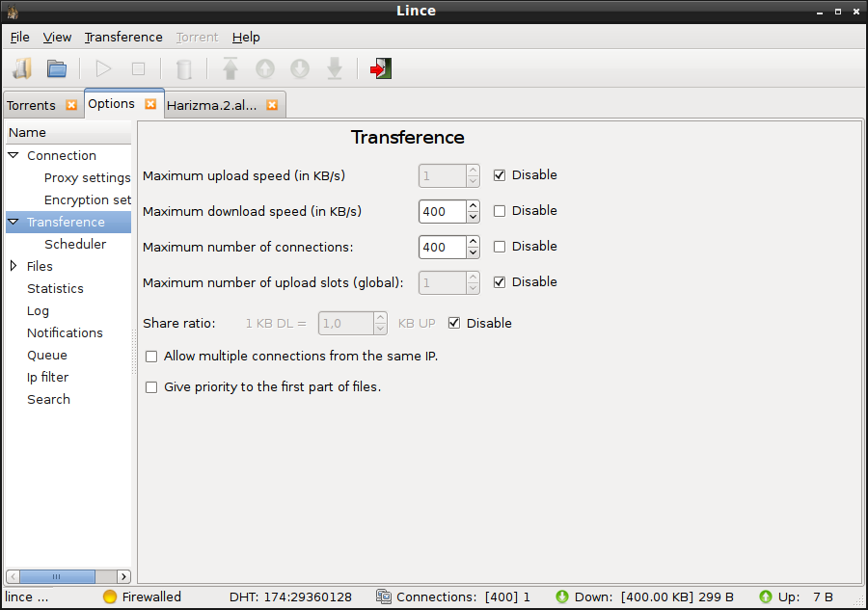Check Disable for maximum download speed
Image resolution: width=868 pixels, height=610 pixels.
pyautogui.click(x=500, y=211)
